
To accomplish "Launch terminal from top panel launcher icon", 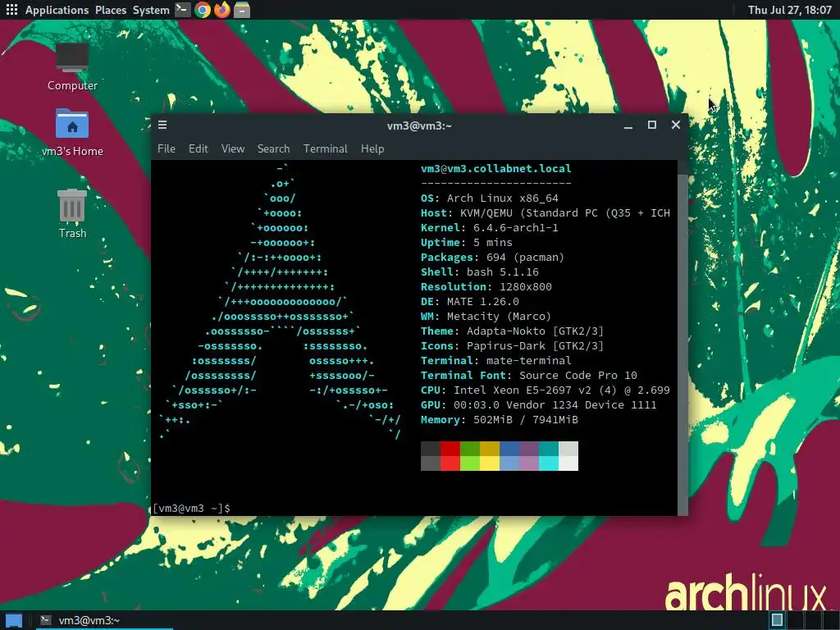I will tap(183, 10).
